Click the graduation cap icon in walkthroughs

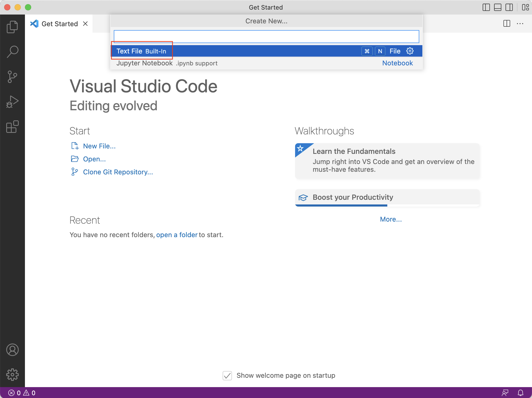(303, 197)
